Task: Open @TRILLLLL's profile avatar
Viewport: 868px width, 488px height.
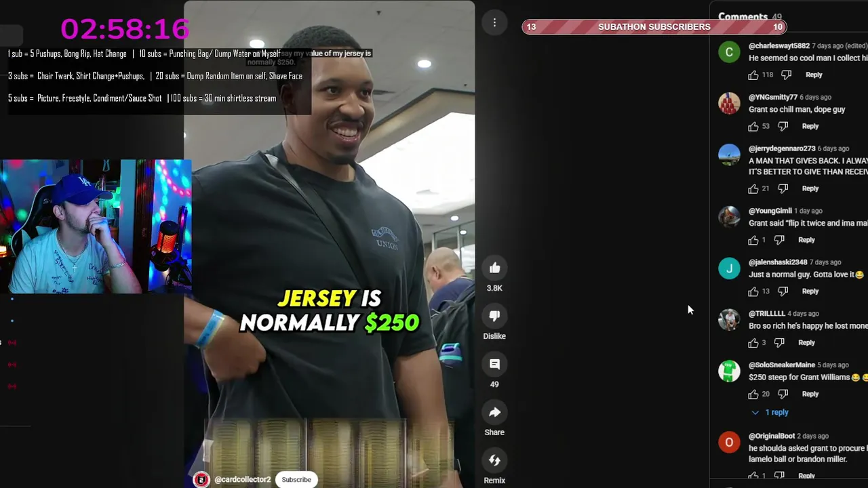Action: [729, 320]
